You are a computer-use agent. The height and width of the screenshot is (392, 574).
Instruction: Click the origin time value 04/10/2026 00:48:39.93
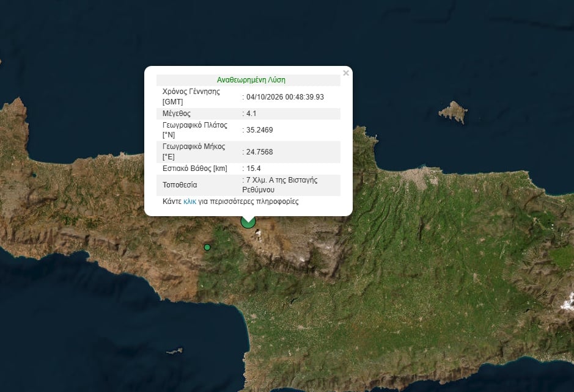pyautogui.click(x=285, y=97)
